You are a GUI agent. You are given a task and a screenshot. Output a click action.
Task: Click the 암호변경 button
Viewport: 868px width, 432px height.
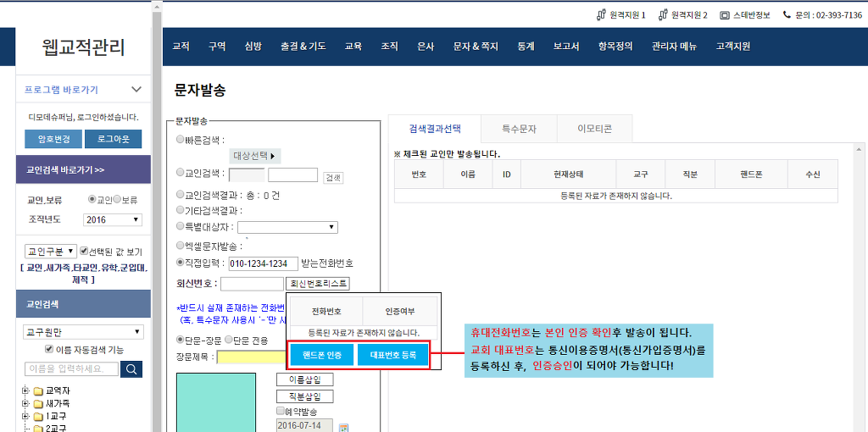click(53, 140)
